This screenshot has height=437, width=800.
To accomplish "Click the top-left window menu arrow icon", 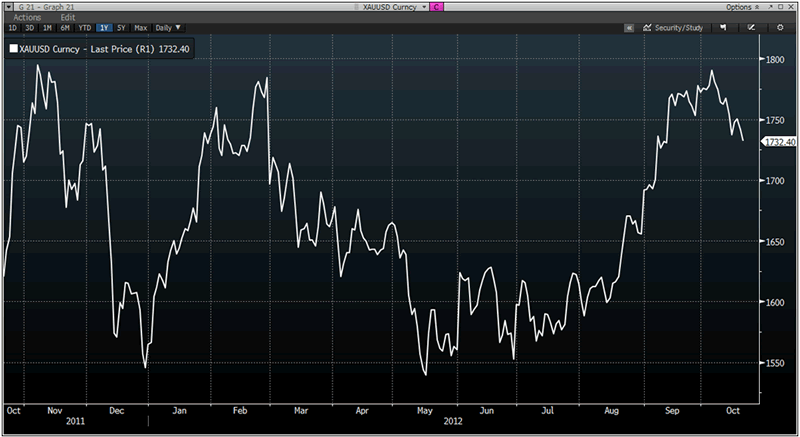I will (8, 7).
